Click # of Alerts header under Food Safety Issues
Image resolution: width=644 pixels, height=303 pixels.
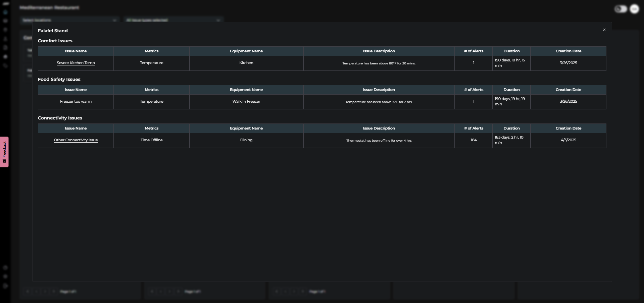click(474, 90)
